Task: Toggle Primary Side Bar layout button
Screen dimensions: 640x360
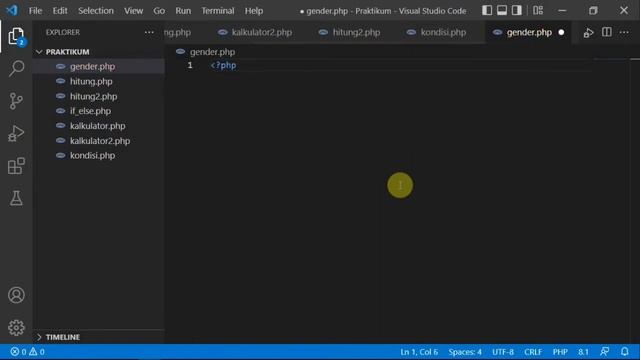Action: click(487, 10)
